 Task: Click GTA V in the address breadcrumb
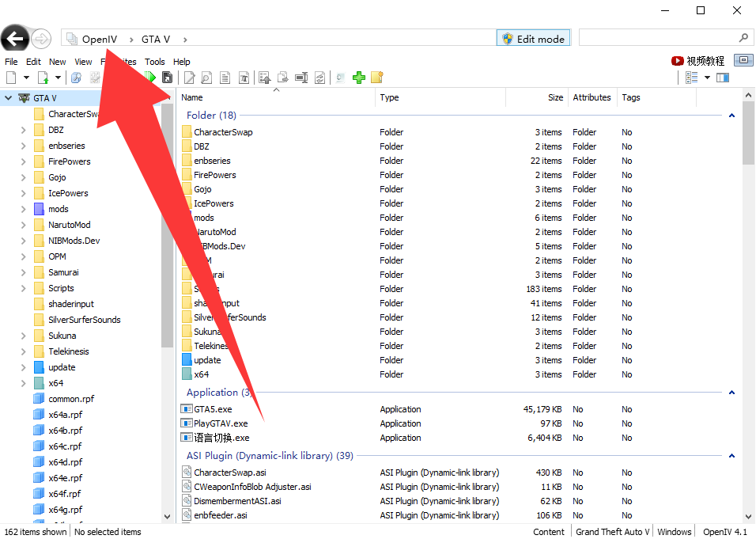pos(156,39)
